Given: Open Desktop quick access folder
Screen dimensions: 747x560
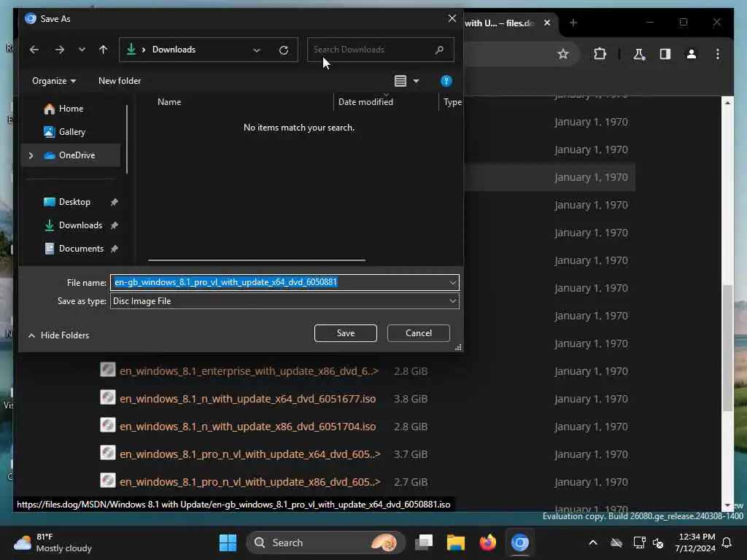Looking at the screenshot, I should tap(74, 202).
